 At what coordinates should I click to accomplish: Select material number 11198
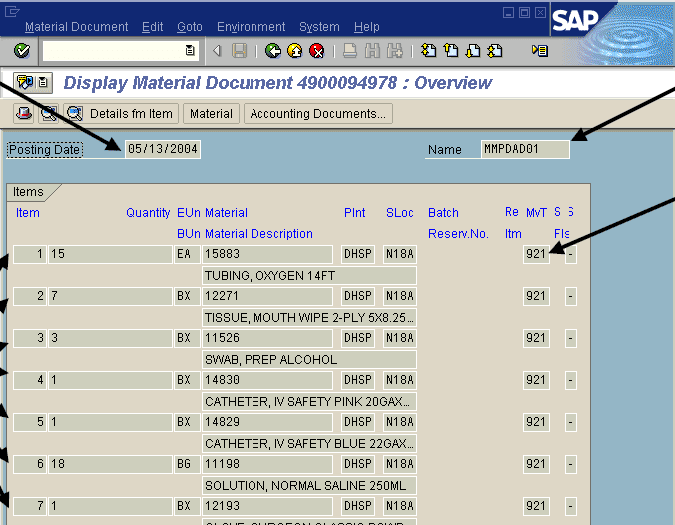pos(267,464)
